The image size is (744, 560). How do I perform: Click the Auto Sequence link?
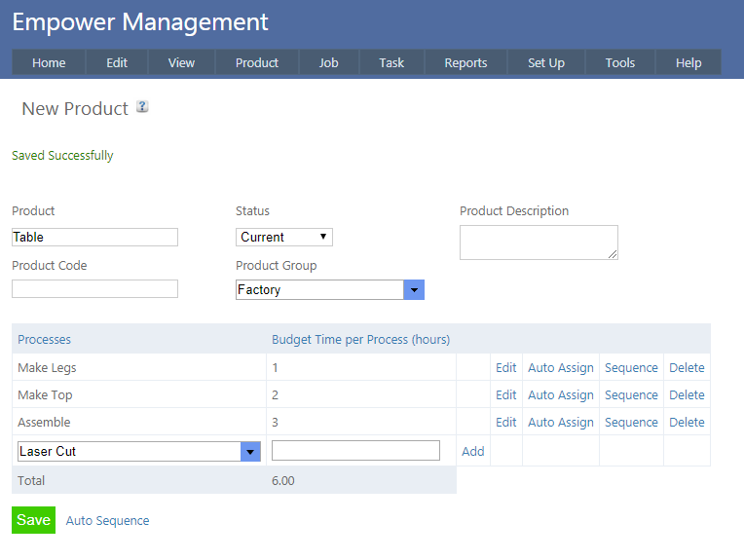click(x=107, y=521)
